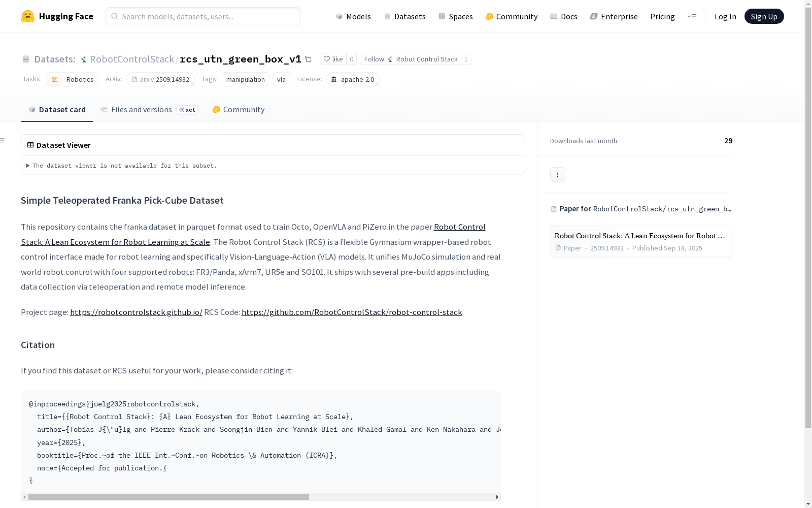Screen dimensions: 812x508
Task: Click the xet badge on Files and versions
Action: (x=187, y=110)
